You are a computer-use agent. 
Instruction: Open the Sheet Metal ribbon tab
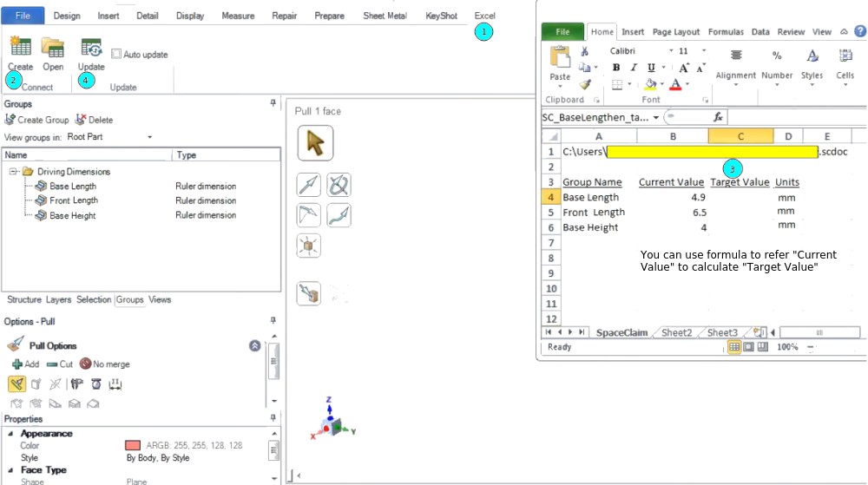[x=385, y=16]
